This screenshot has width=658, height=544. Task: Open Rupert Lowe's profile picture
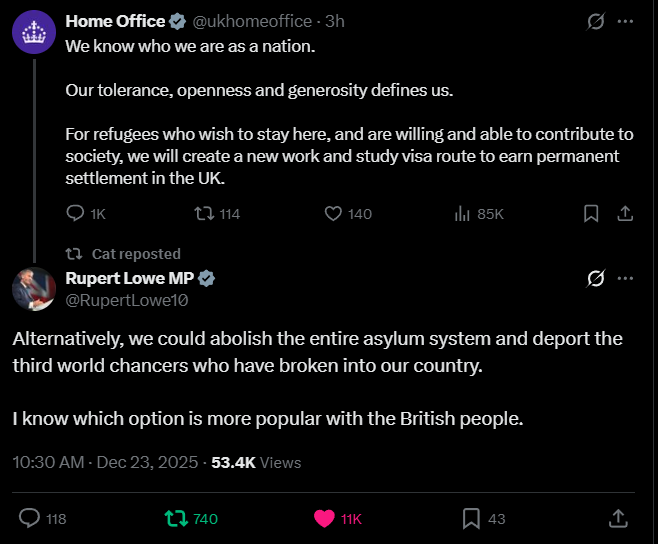33,288
